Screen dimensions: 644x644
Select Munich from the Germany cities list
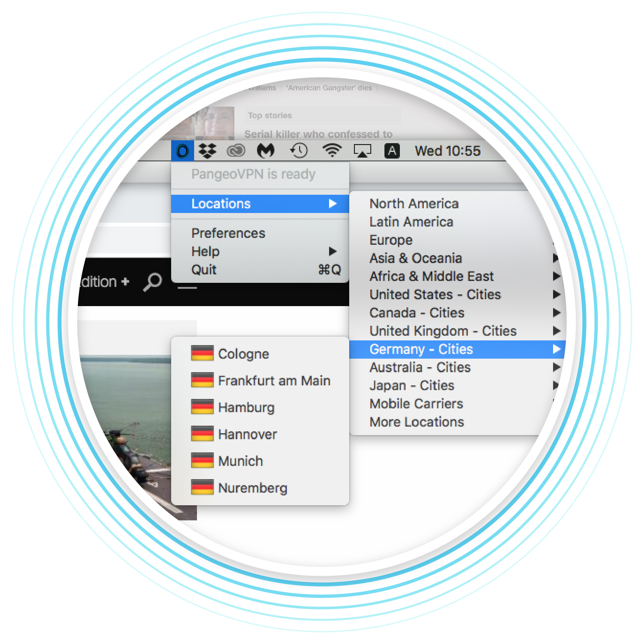pyautogui.click(x=240, y=461)
